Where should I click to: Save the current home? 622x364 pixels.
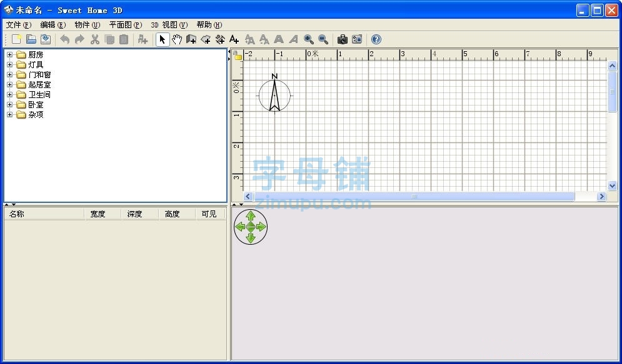(x=46, y=39)
